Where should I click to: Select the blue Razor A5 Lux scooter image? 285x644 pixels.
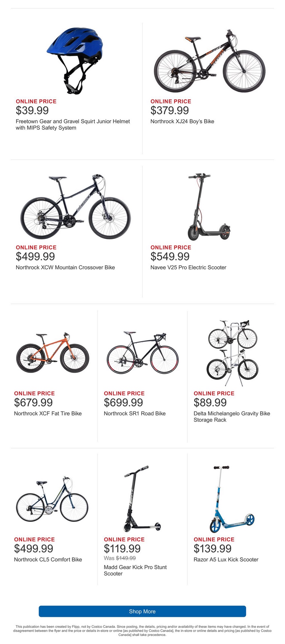tap(232, 499)
